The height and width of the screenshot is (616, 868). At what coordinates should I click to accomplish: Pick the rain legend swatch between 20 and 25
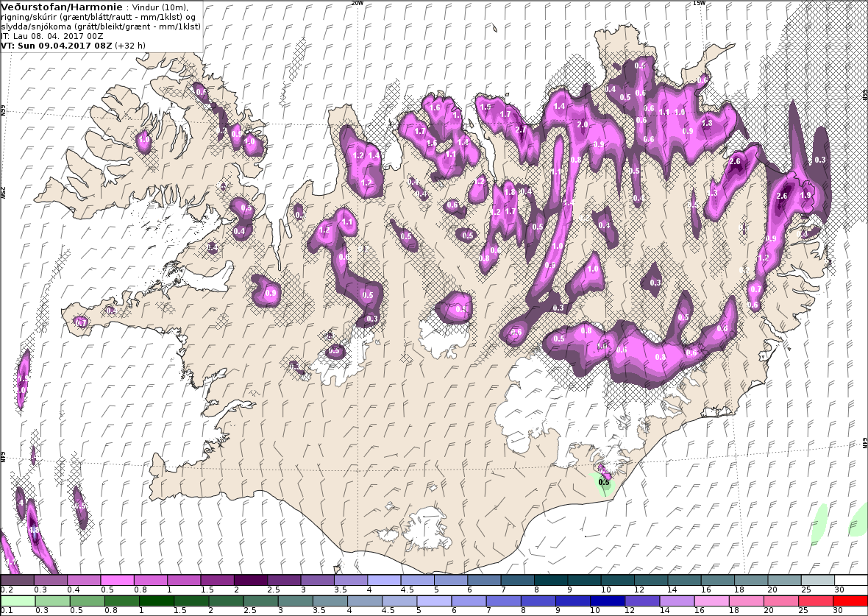click(x=781, y=601)
